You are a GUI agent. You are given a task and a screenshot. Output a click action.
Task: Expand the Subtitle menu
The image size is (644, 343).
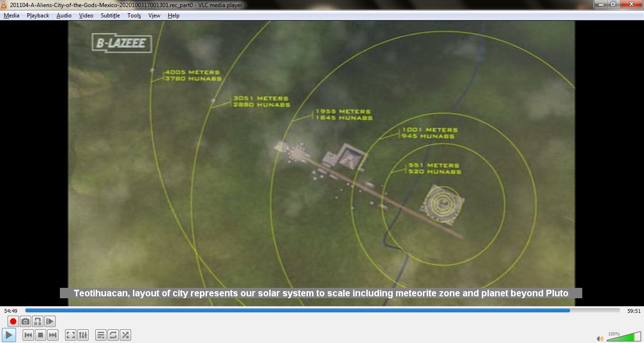110,16
